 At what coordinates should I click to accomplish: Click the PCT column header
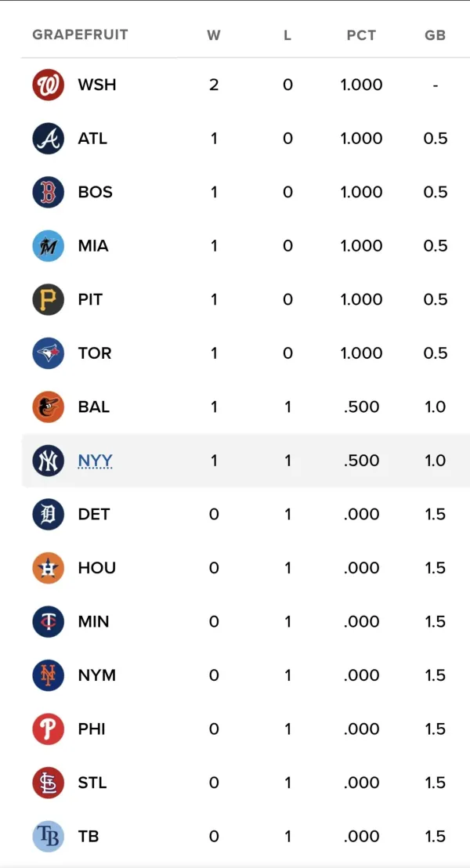(361, 35)
